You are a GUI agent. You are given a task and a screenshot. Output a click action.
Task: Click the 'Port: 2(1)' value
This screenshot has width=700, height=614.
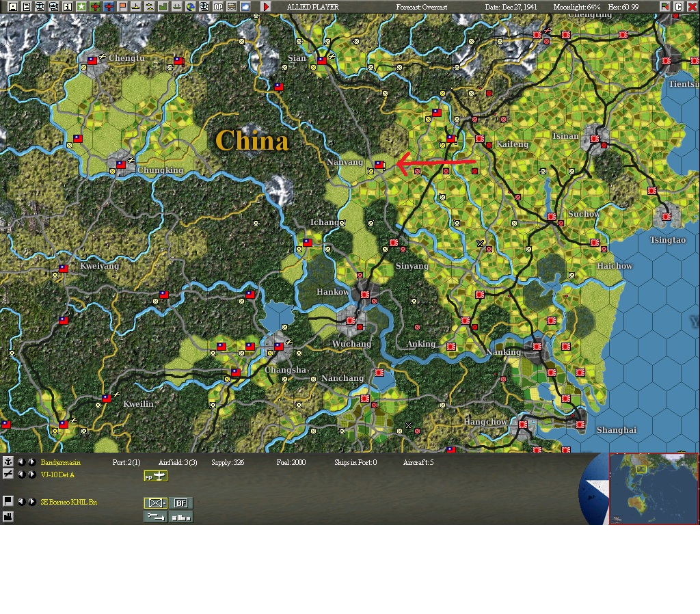pos(126,463)
